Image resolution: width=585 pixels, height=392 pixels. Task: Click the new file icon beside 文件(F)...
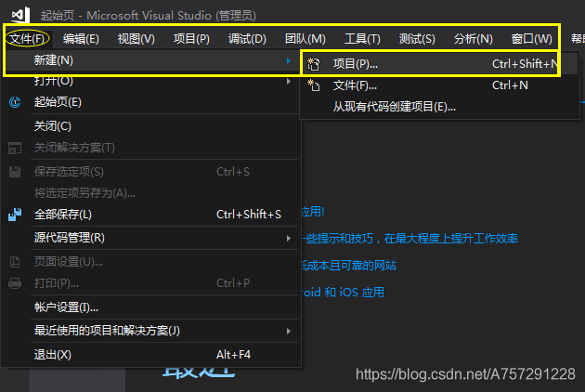click(314, 85)
